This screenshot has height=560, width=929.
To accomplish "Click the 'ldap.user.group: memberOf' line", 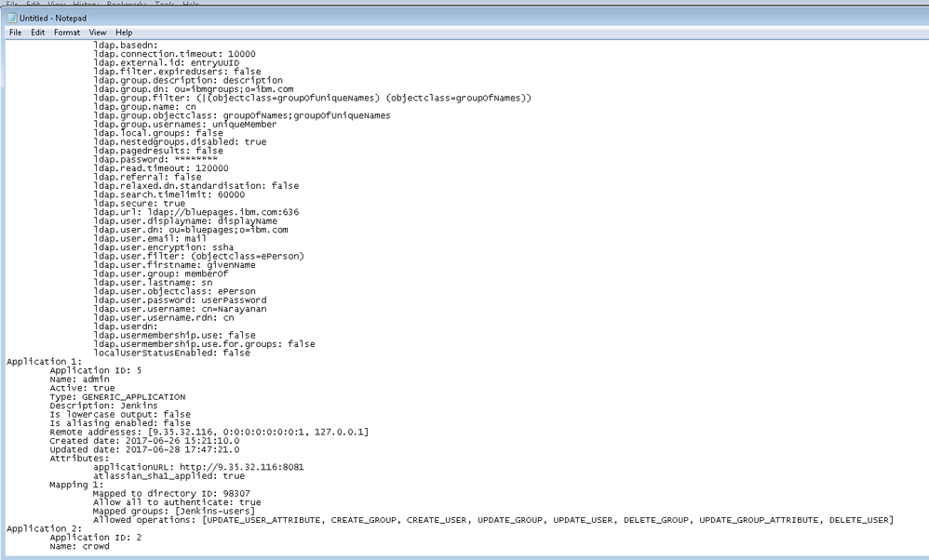I will (x=160, y=273).
